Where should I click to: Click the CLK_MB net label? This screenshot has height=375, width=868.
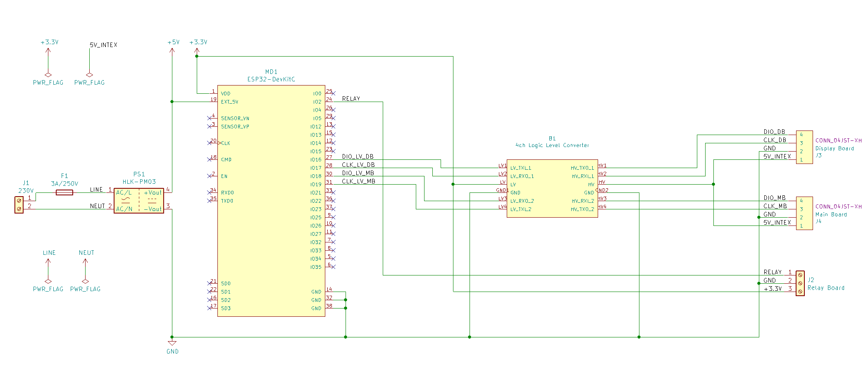pyautogui.click(x=775, y=206)
